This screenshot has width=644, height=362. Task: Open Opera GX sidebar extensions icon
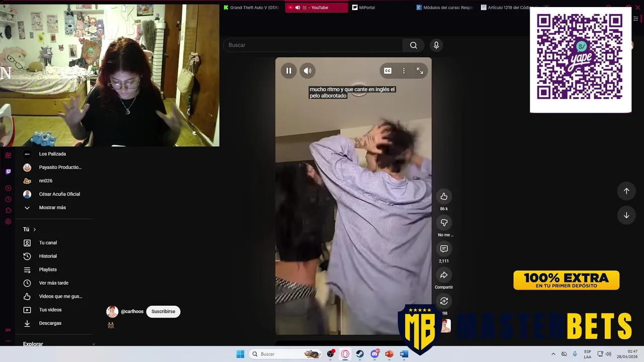(8, 211)
